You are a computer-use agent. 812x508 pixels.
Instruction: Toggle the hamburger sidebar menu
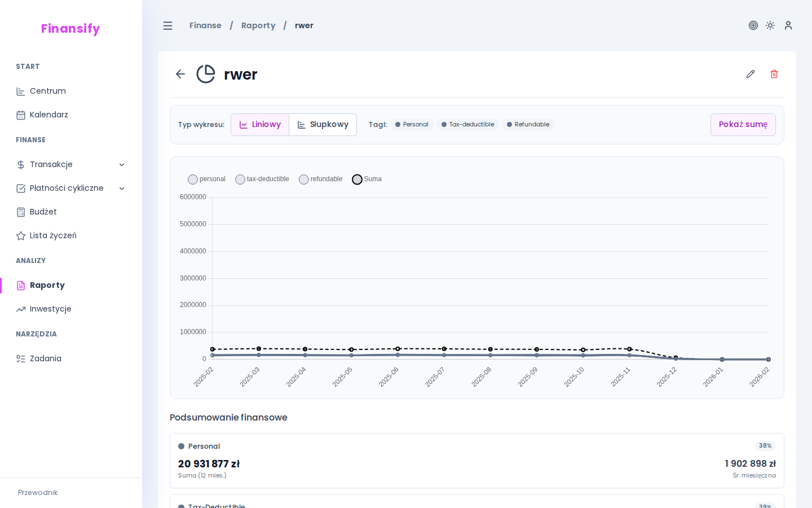point(167,25)
